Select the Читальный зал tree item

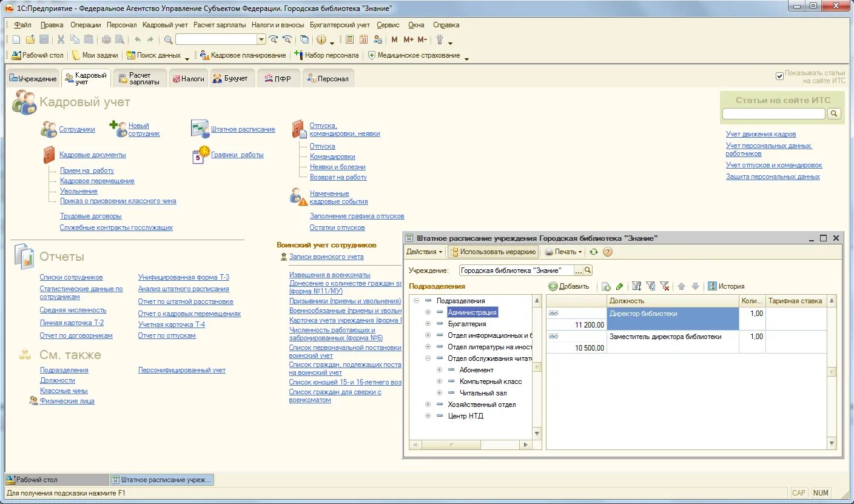pos(483,393)
